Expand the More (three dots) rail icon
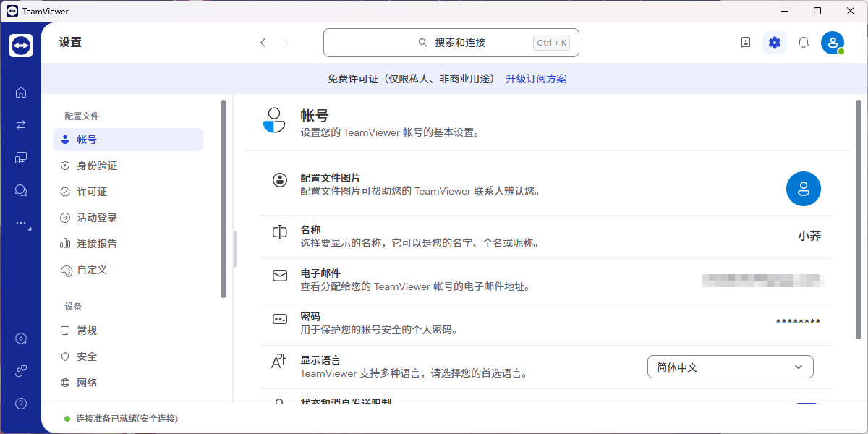This screenshot has width=868, height=434. pyautogui.click(x=21, y=224)
